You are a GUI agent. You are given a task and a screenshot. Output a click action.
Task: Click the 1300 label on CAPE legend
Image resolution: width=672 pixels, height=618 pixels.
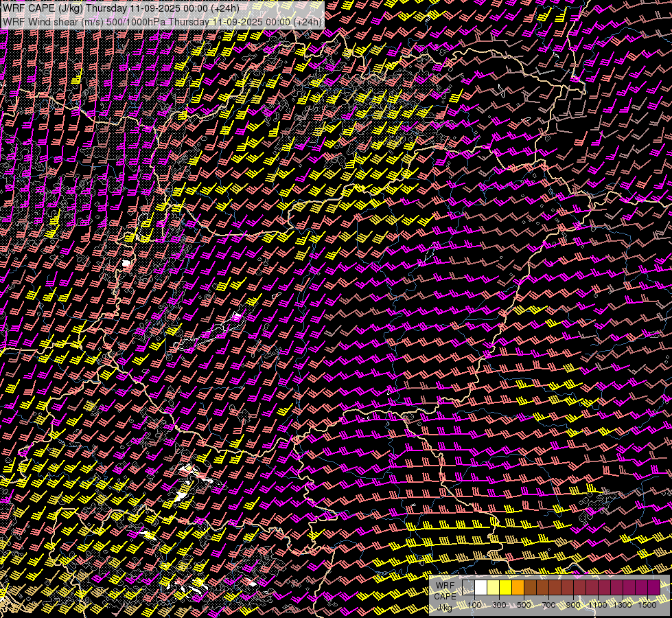(623, 605)
